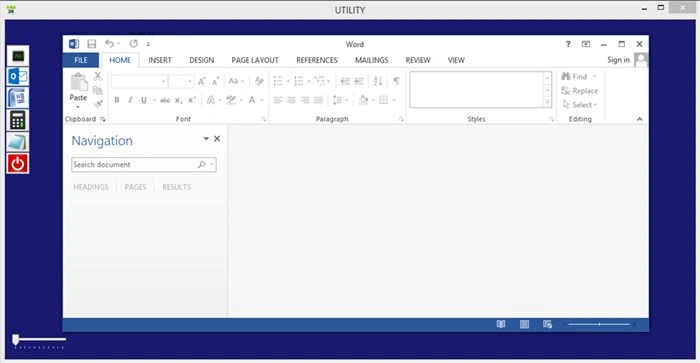This screenshot has width=700, height=363.
Task: Open the FILE tab
Action: coord(81,60)
